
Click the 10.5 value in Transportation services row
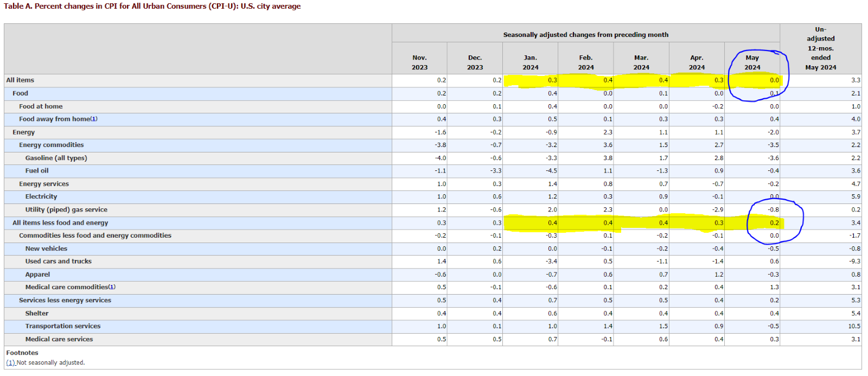pyautogui.click(x=854, y=327)
